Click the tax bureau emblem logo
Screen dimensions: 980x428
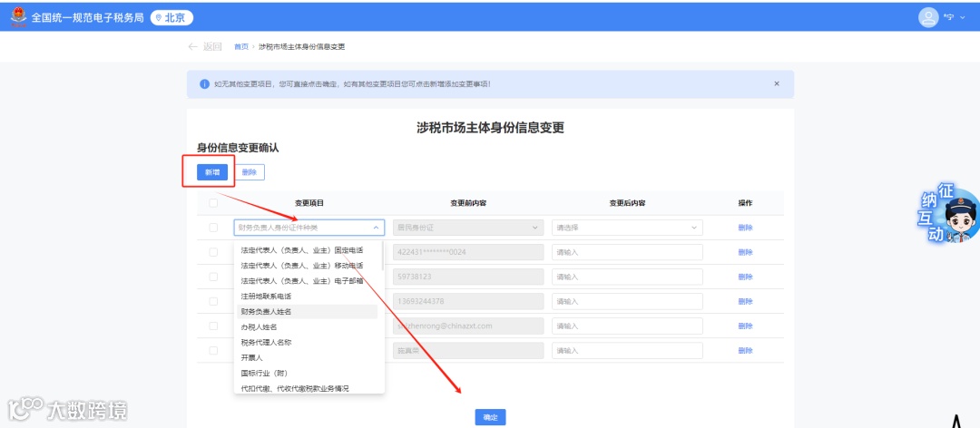point(19,17)
